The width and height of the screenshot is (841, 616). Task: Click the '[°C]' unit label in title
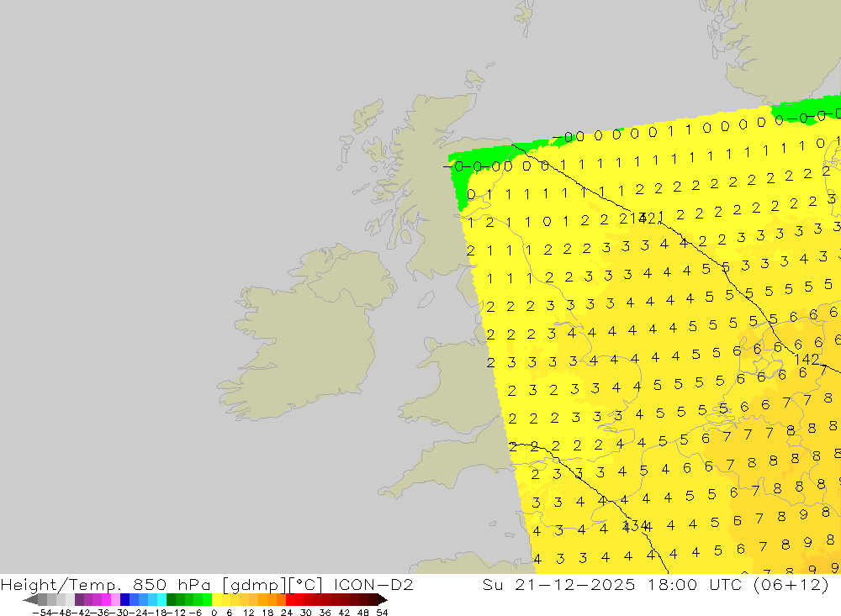tap(305, 584)
